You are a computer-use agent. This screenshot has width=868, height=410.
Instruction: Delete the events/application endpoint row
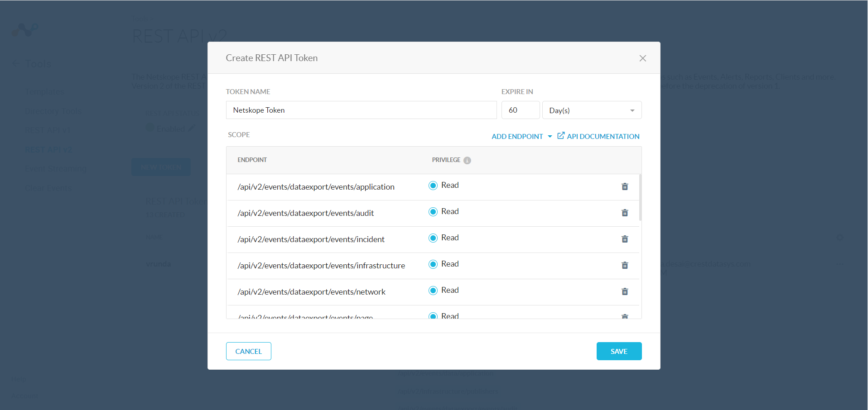625,186
